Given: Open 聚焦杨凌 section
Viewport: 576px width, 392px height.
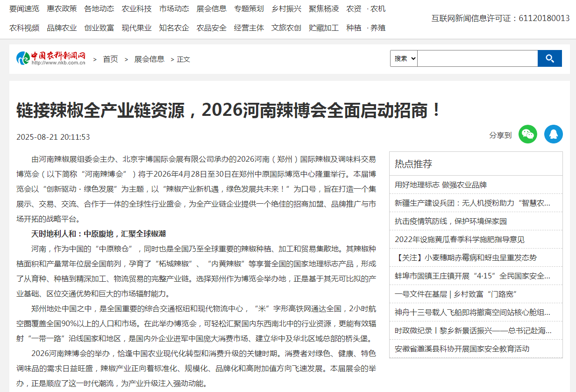Looking at the screenshot, I should click(x=323, y=8).
